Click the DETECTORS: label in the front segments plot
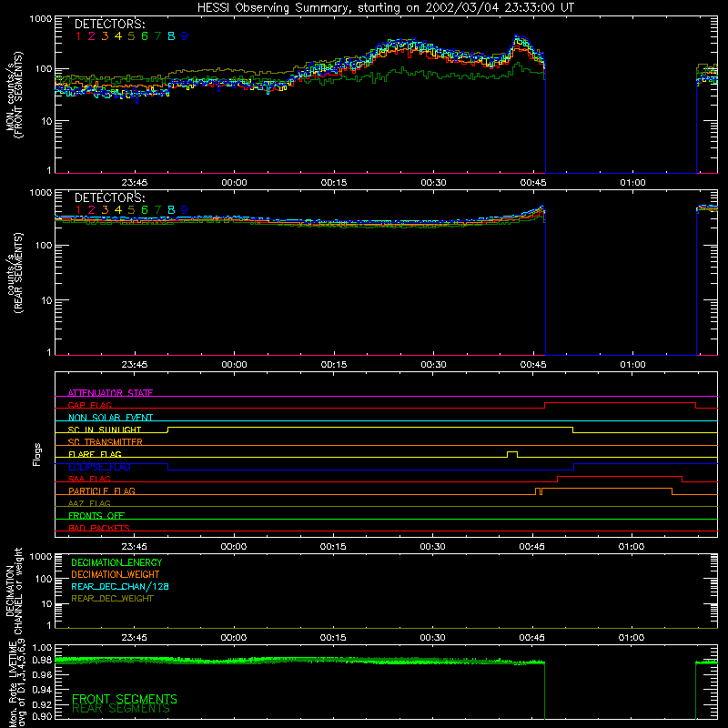The width and height of the screenshot is (728, 728). click(109, 24)
